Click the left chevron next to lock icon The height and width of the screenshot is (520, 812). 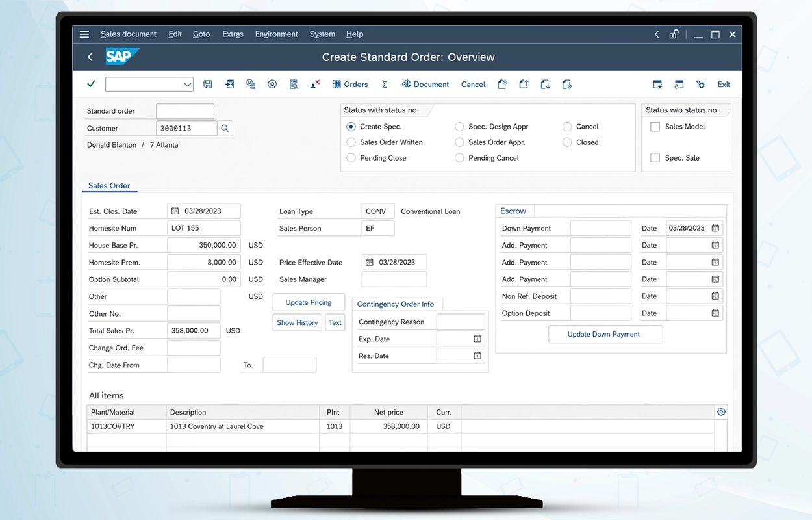(657, 34)
